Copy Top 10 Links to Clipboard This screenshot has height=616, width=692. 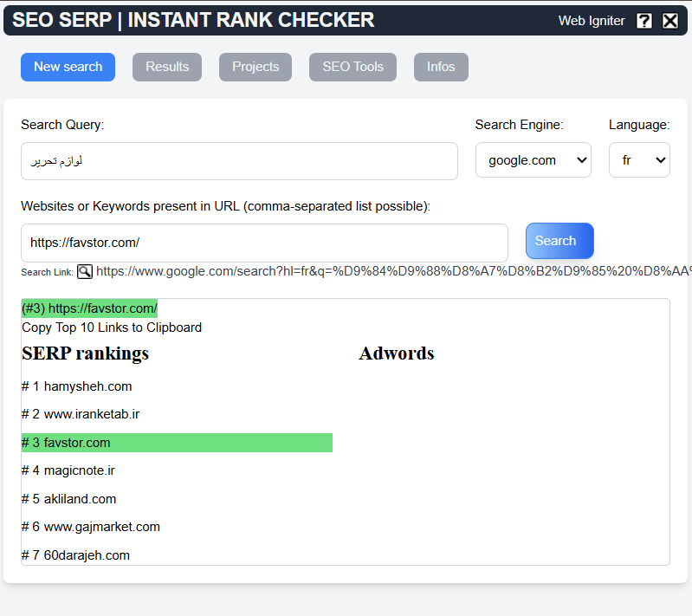point(112,327)
